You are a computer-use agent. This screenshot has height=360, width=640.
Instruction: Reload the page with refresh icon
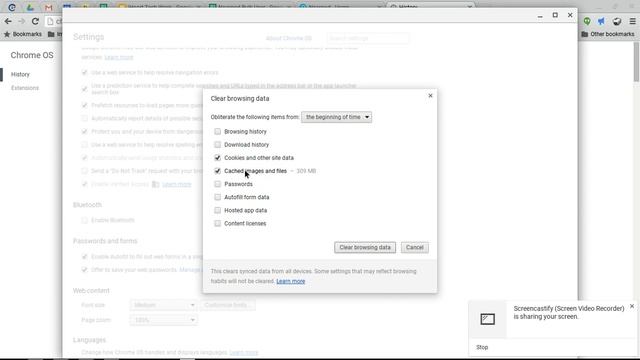tap(36, 21)
